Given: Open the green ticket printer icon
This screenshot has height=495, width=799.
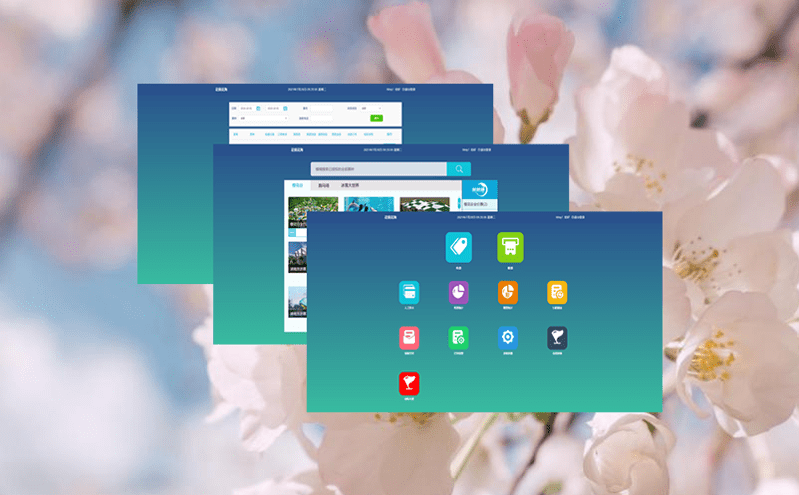Looking at the screenshot, I should pos(510,247).
